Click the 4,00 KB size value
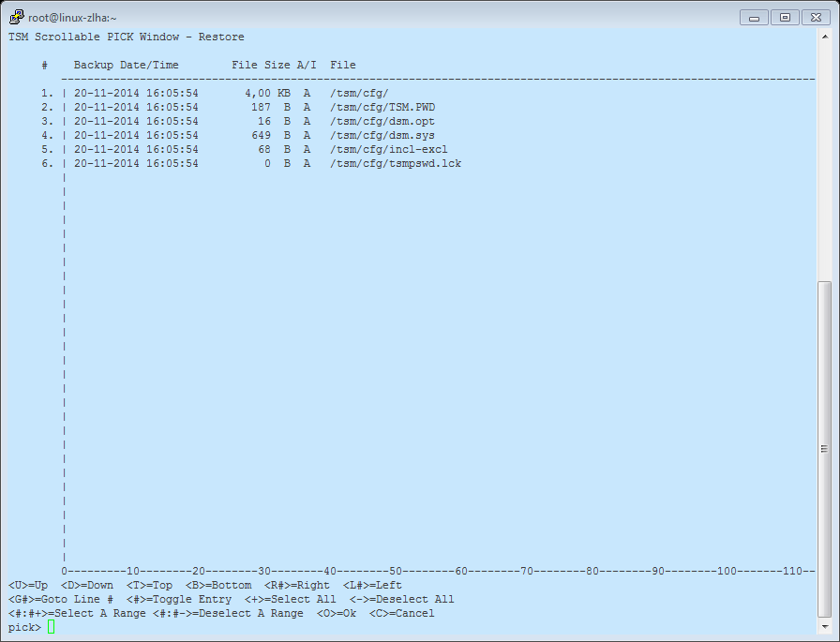 click(268, 94)
